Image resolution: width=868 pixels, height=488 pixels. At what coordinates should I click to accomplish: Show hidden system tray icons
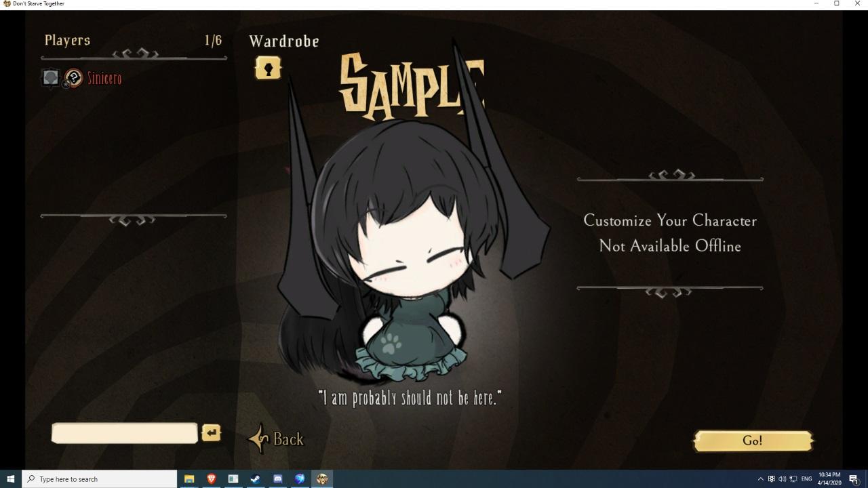point(760,479)
